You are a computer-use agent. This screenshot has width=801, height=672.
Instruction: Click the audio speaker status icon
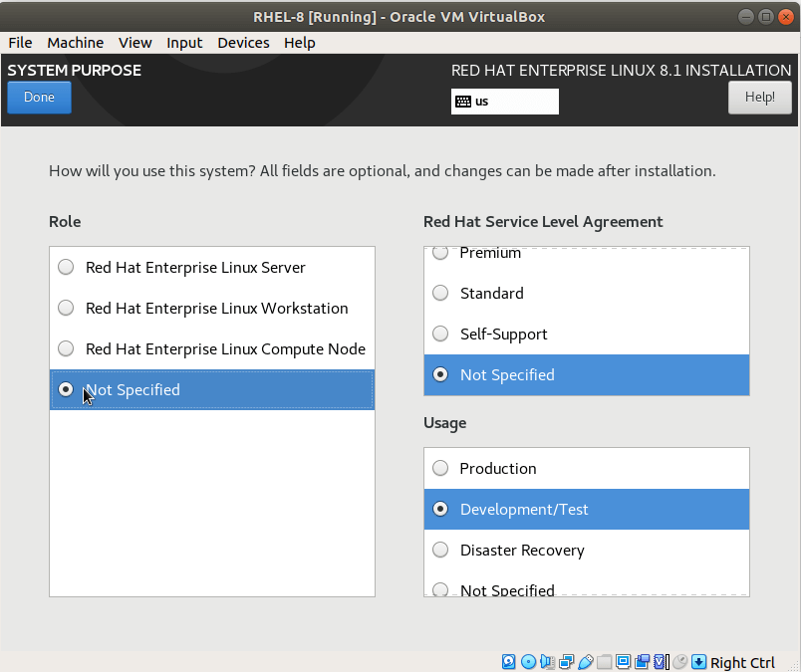[547, 662]
